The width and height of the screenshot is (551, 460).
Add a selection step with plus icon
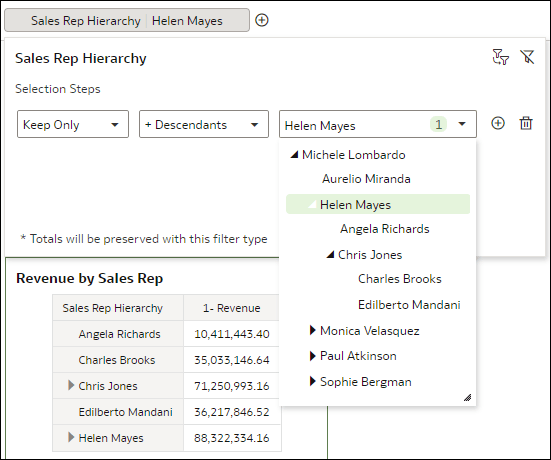coord(498,123)
